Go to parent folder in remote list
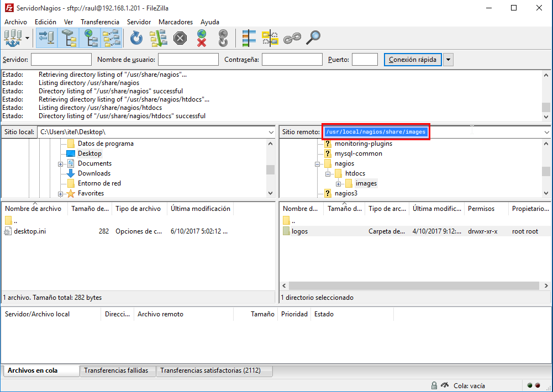553x392 pixels. tap(289, 221)
